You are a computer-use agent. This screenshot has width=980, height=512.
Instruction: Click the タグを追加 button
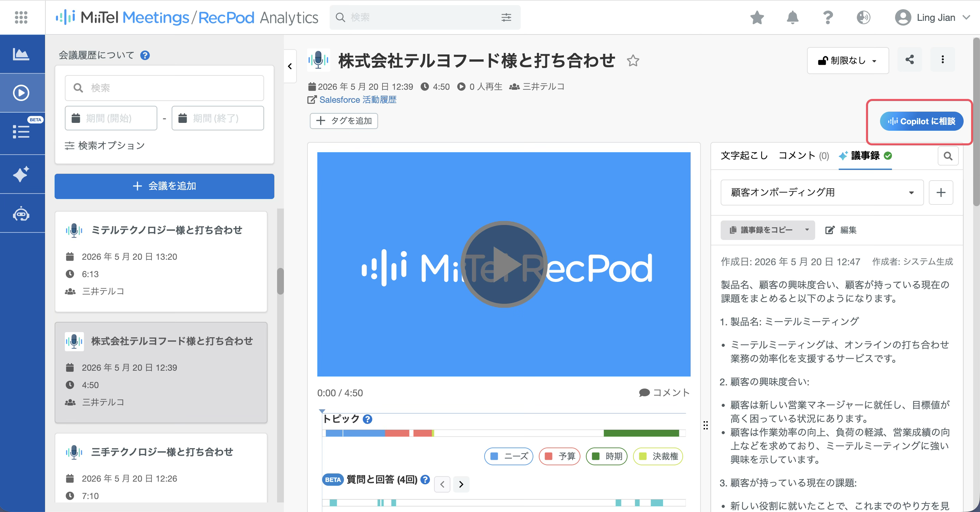[344, 121]
